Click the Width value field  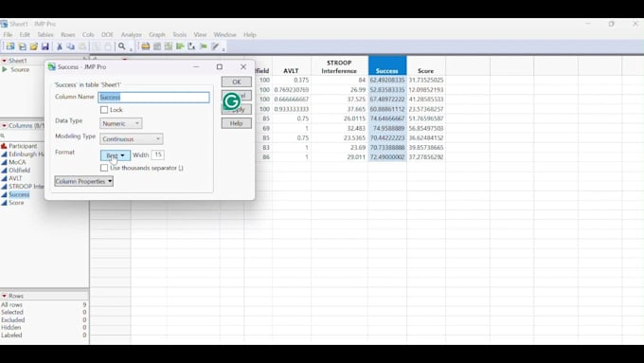pyautogui.click(x=158, y=155)
